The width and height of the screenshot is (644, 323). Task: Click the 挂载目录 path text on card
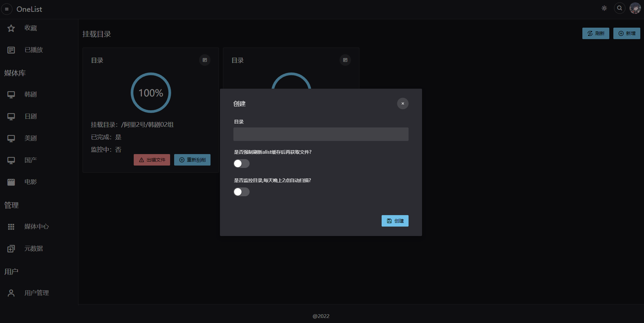132,125
